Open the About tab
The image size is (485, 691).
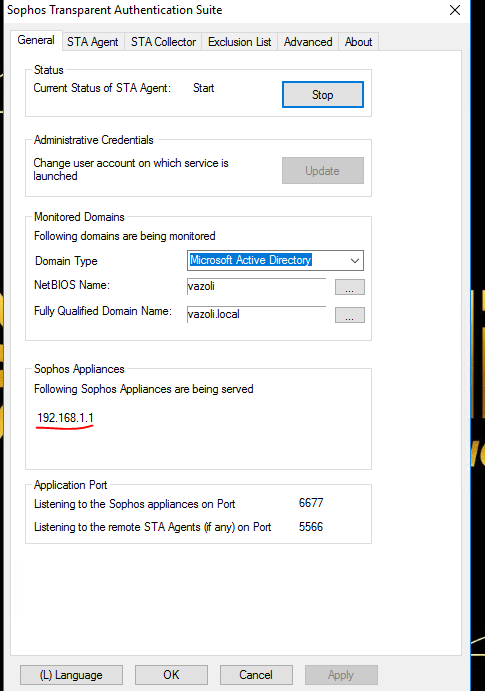tap(359, 42)
